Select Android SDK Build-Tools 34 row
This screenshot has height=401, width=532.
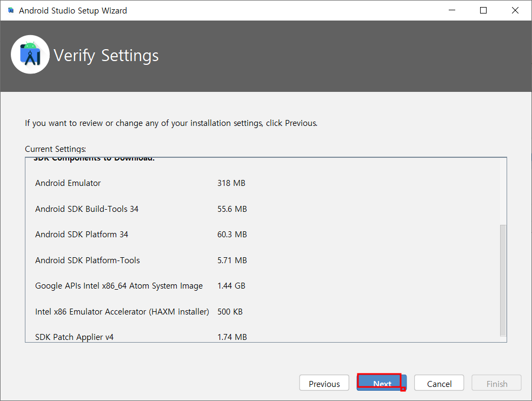coord(87,209)
